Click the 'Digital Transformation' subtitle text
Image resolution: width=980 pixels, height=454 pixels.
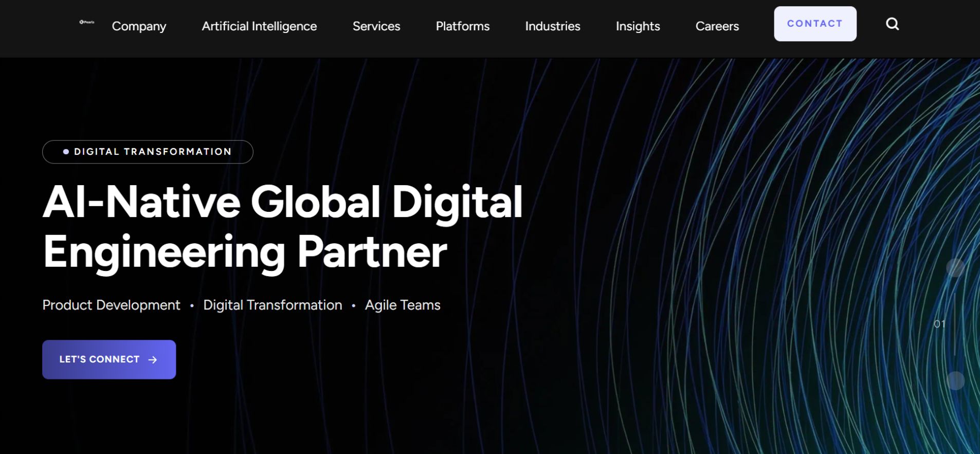point(273,305)
